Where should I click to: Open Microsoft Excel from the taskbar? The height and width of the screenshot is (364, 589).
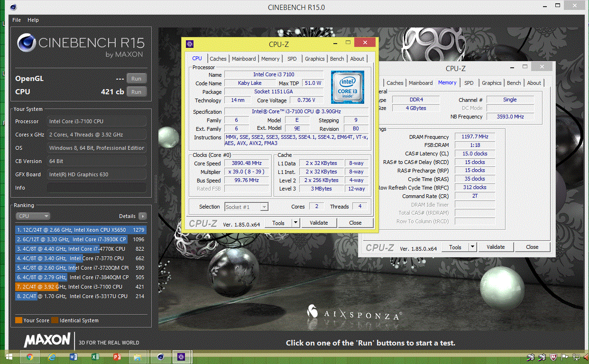click(x=95, y=357)
